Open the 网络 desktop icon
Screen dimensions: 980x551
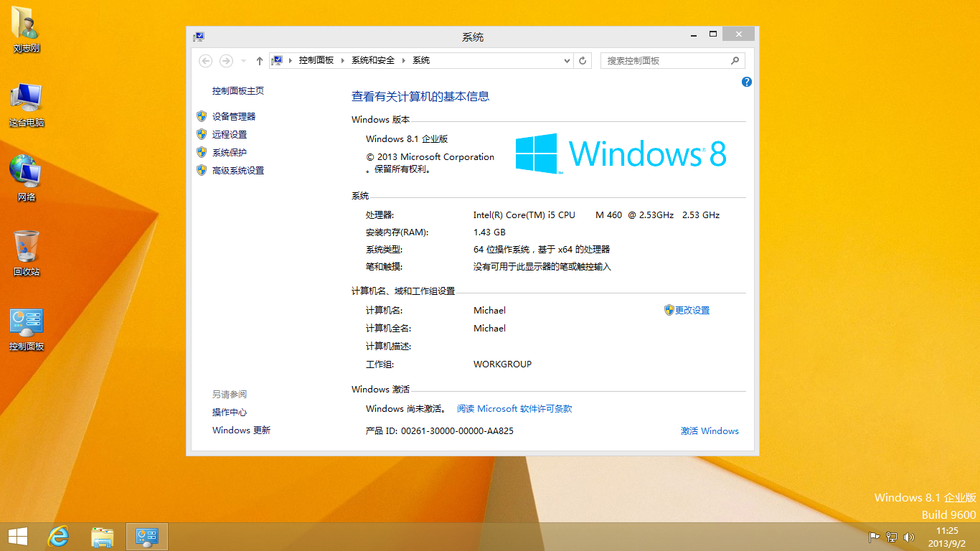pos(27,179)
